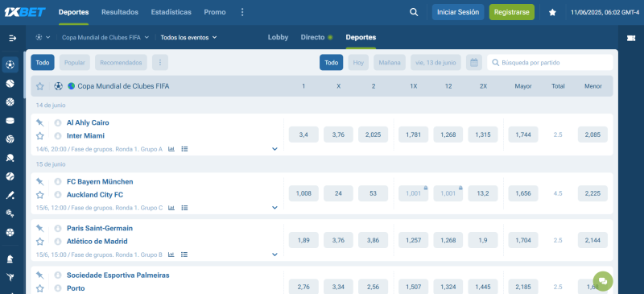Open Copa Mundial de Clubes FIFA dropdown

105,37
